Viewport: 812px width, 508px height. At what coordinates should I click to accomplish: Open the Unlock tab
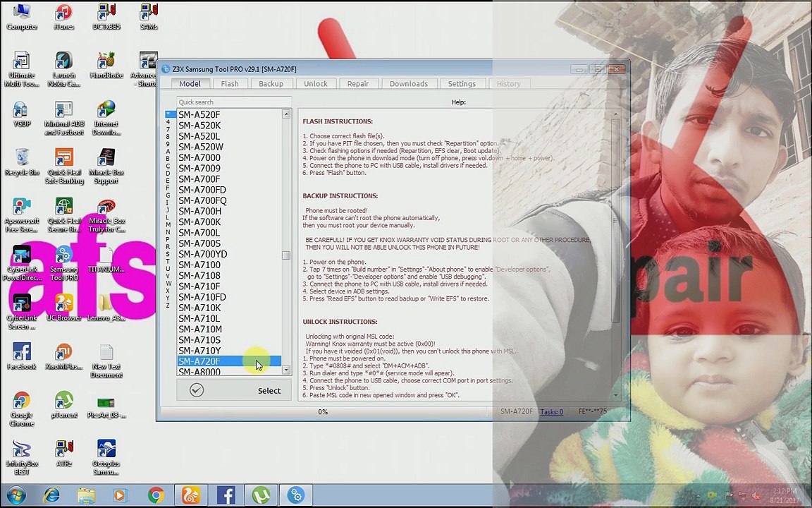315,83
